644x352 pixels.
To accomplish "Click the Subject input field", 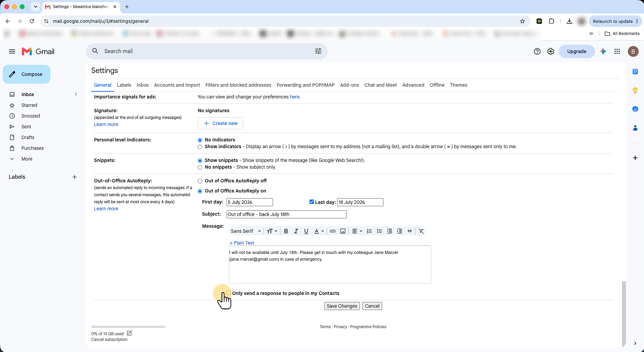I will pyautogui.click(x=286, y=214).
